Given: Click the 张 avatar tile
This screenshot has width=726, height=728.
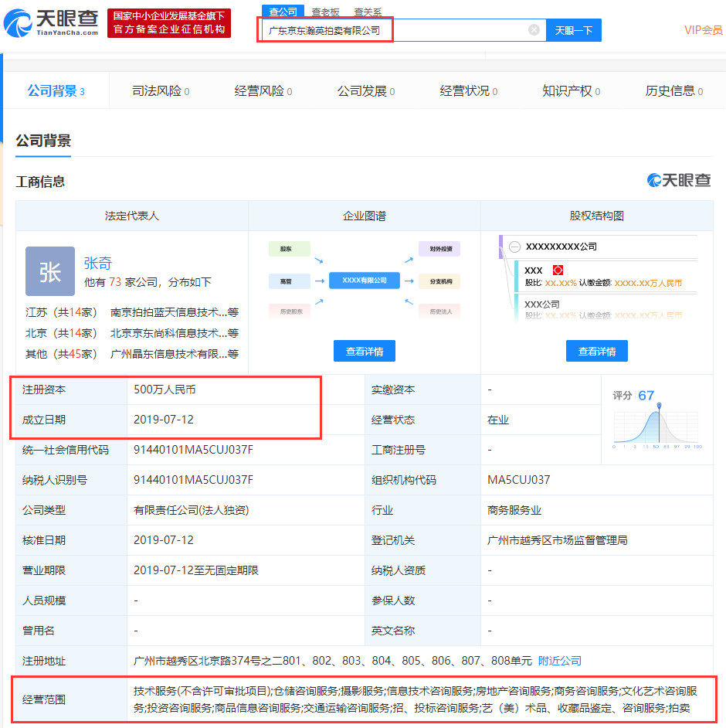Looking at the screenshot, I should coord(50,271).
